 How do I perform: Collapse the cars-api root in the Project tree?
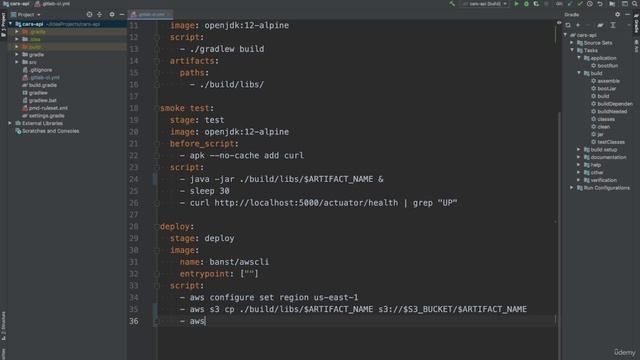click(x=11, y=24)
